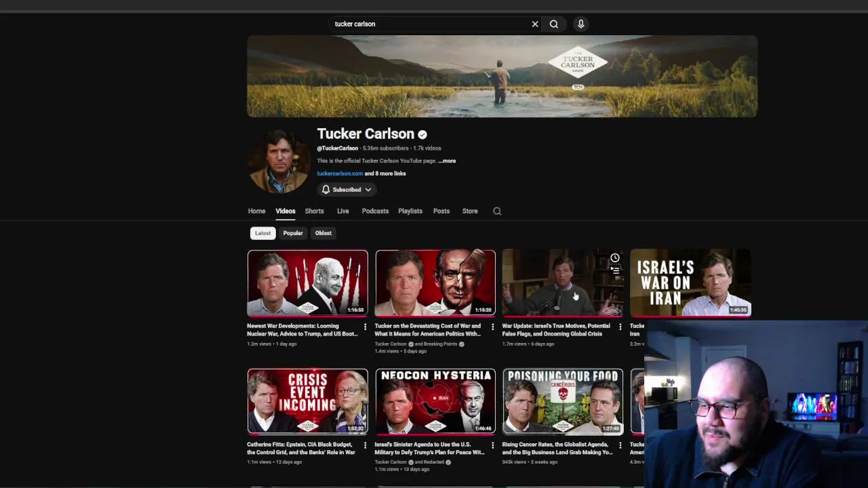868x488 pixels.
Task: Select the Popular filter chip
Action: coord(293,233)
